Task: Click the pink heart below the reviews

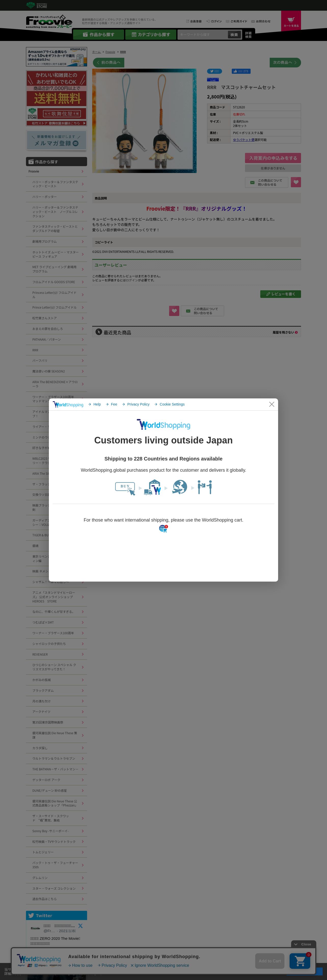Action: [174, 311]
